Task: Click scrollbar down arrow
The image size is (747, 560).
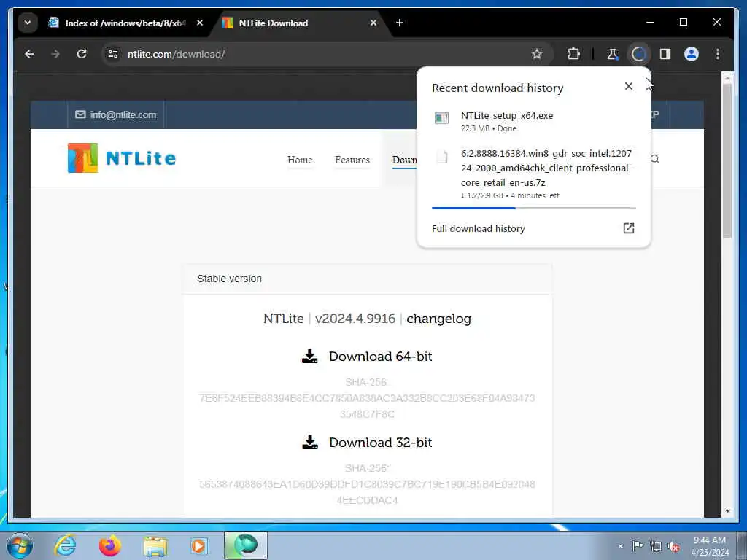Action: [727, 511]
